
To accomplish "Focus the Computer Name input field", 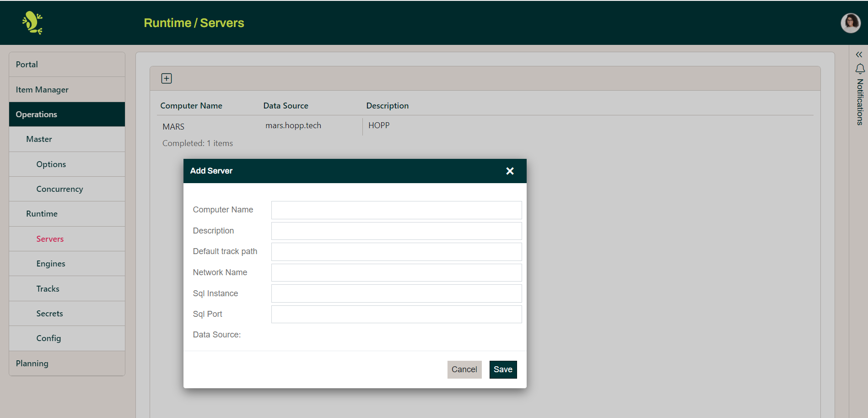I will pos(396,210).
